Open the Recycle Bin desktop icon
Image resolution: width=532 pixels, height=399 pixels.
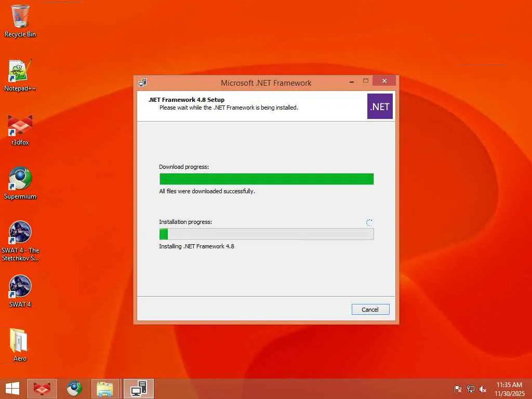[20, 21]
